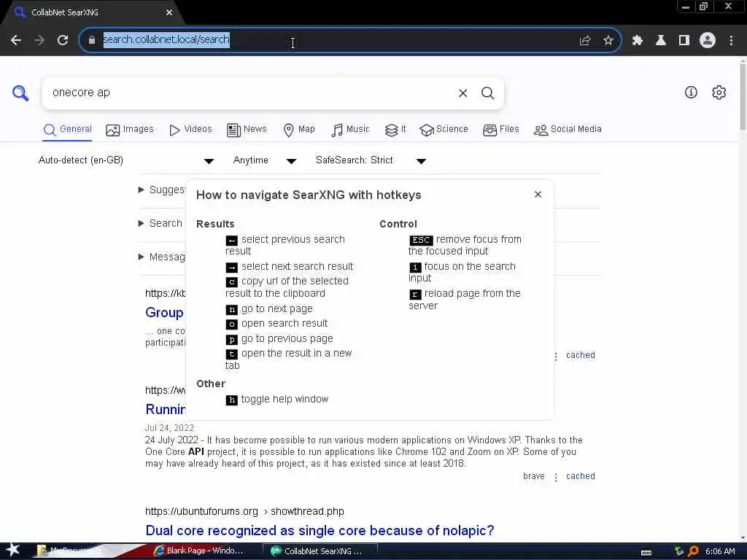Bookmark this page with the star icon
This screenshot has width=747, height=560.
point(608,41)
